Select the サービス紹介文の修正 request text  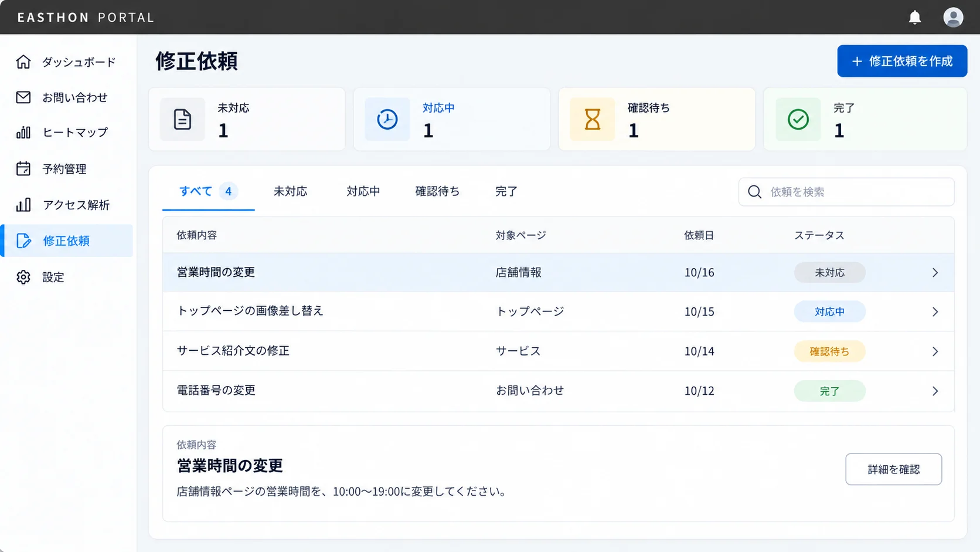pyautogui.click(x=233, y=351)
